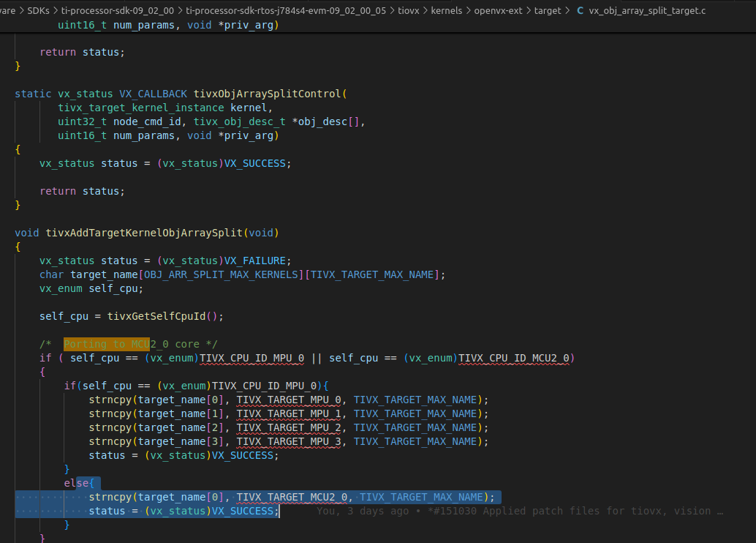Image resolution: width=756 pixels, height=543 pixels.
Task: Click OBJ_ARR_SPLIT_MAX_KERNELS array size
Action: [222, 274]
